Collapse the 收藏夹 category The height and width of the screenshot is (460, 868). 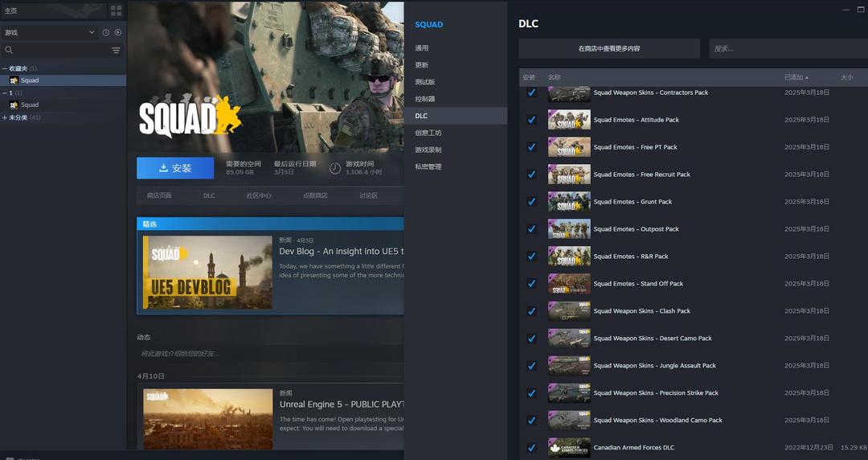tap(5, 68)
